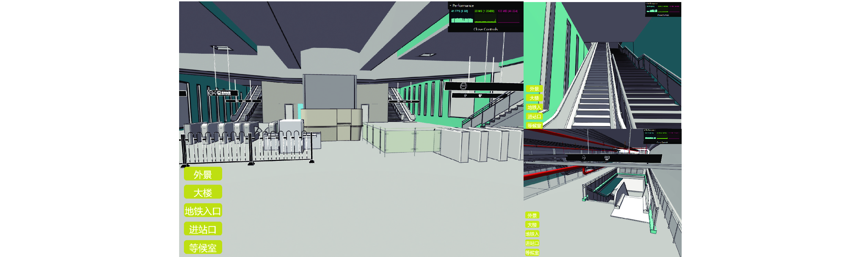Click Close Controls in the escalator view
Viewport: 868px width, 257px height.
point(663,15)
